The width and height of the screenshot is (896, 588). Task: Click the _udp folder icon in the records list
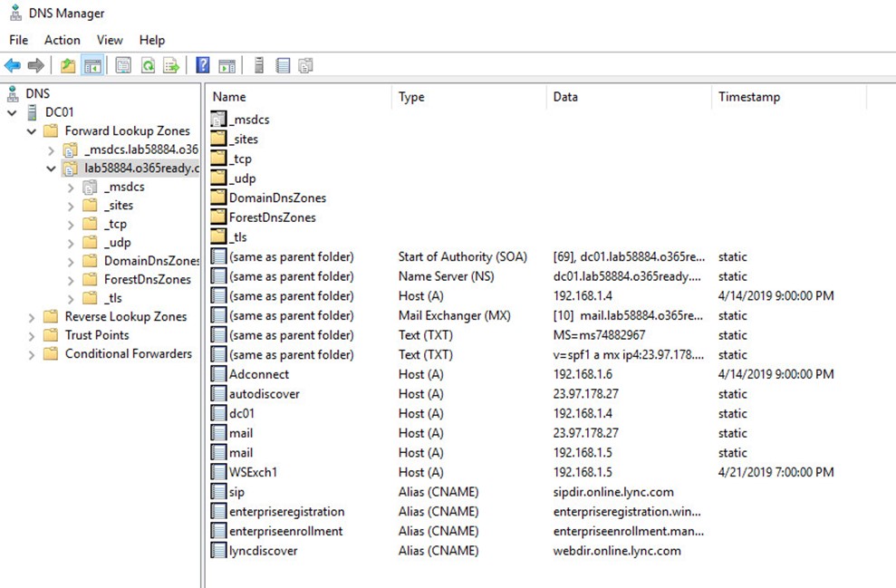218,178
